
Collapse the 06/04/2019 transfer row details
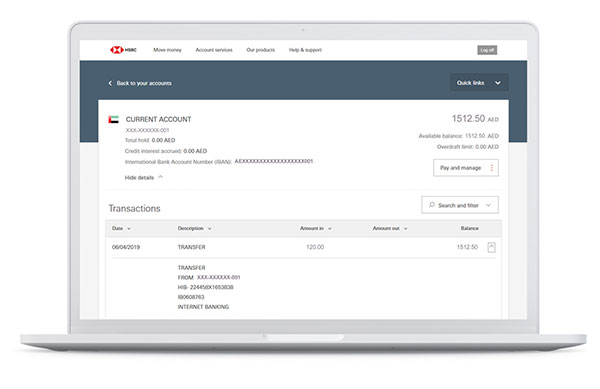click(491, 247)
